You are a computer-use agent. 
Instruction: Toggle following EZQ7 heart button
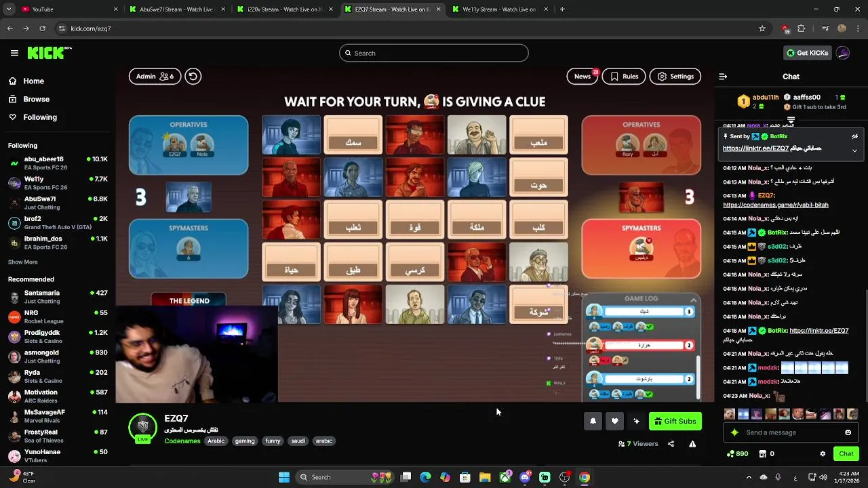click(614, 422)
